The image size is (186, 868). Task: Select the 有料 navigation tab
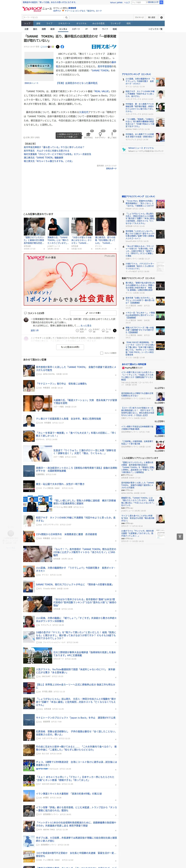pos(128,24)
